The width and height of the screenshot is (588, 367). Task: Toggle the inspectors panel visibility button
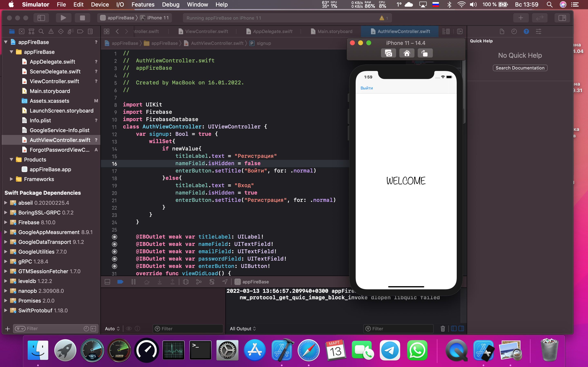click(562, 18)
